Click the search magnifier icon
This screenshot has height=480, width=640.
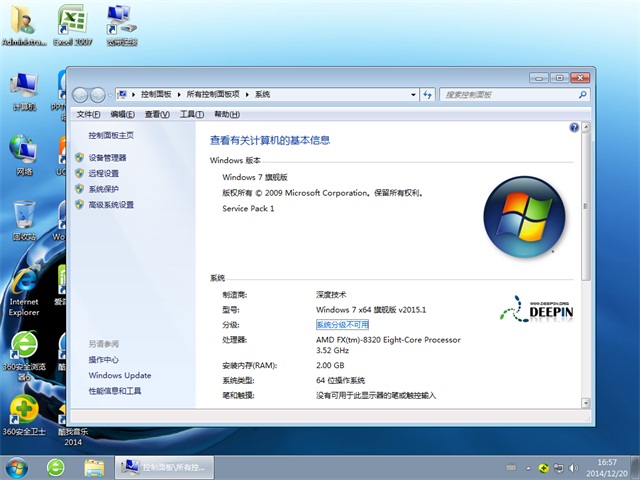(x=582, y=95)
